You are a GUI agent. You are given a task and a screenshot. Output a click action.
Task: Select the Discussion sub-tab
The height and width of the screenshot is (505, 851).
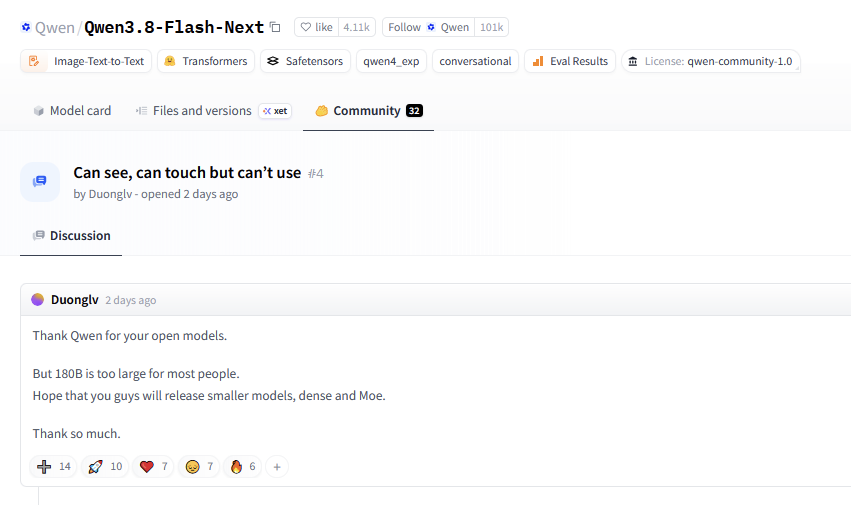pos(71,236)
